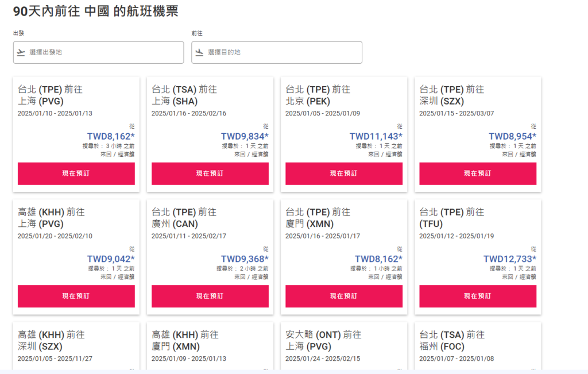Open the Taipei TSA to Fuzhou FOC card
The height and width of the screenshot is (374, 588).
pyautogui.click(x=478, y=346)
